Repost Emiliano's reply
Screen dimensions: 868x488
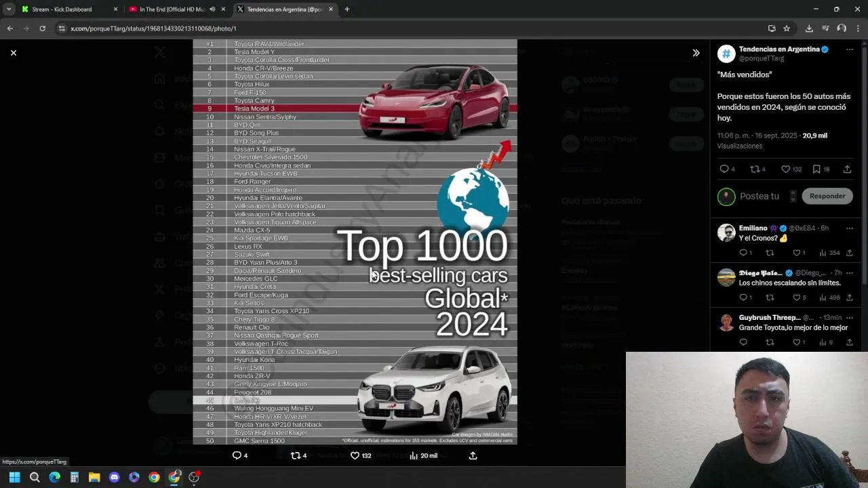(770, 253)
